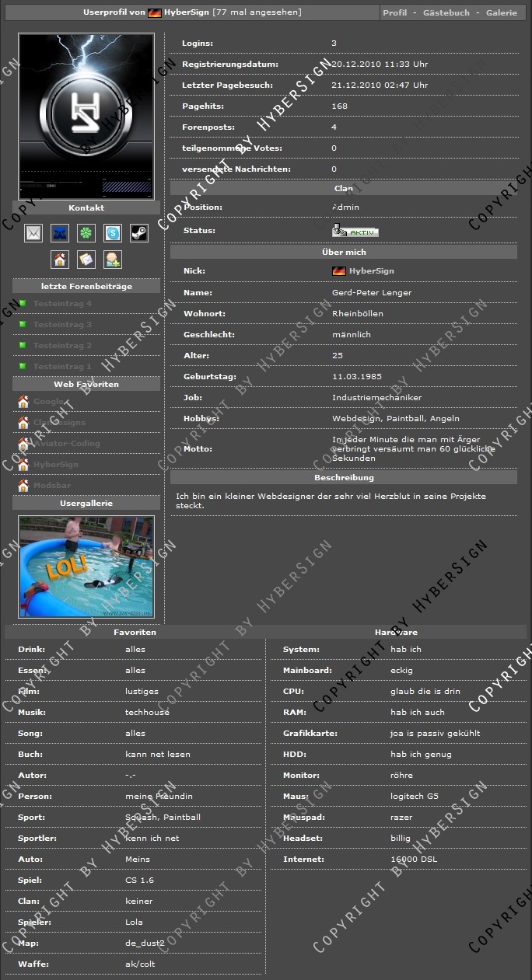Open the Aviator-Coding favorite link
Viewport: 532px width, 980px height.
[66, 444]
